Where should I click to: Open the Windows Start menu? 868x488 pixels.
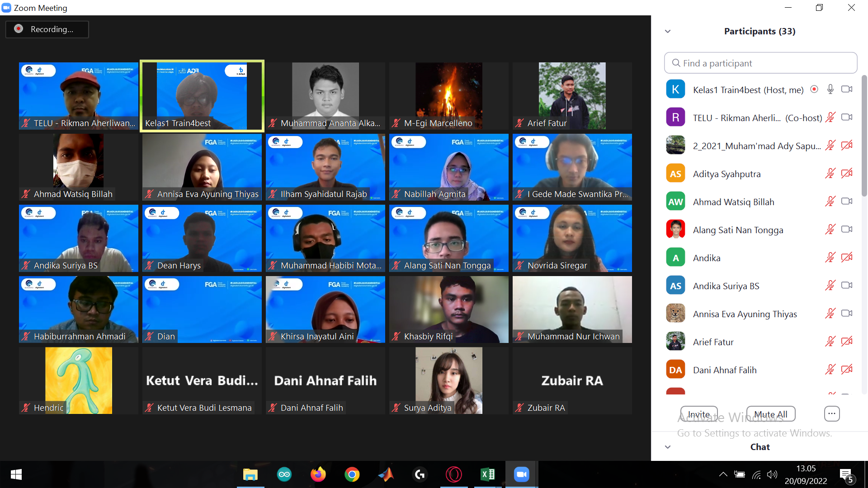16,474
